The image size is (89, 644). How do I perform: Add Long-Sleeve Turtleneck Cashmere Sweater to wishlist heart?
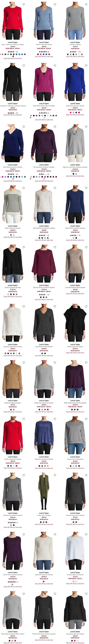(24, 66)
